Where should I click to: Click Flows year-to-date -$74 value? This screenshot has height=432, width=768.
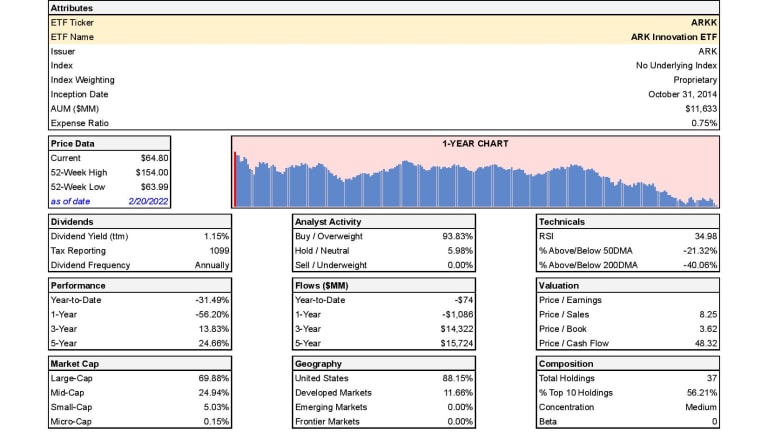(464, 300)
